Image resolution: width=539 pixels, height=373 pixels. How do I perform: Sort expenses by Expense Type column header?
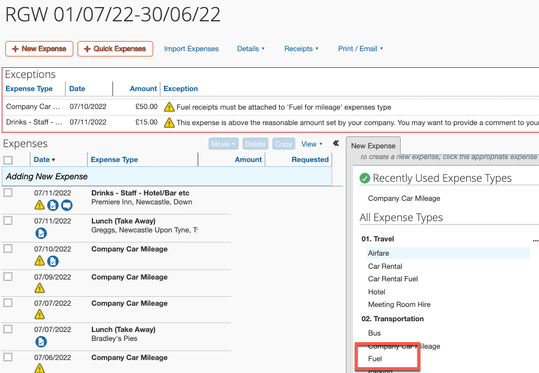[114, 160]
